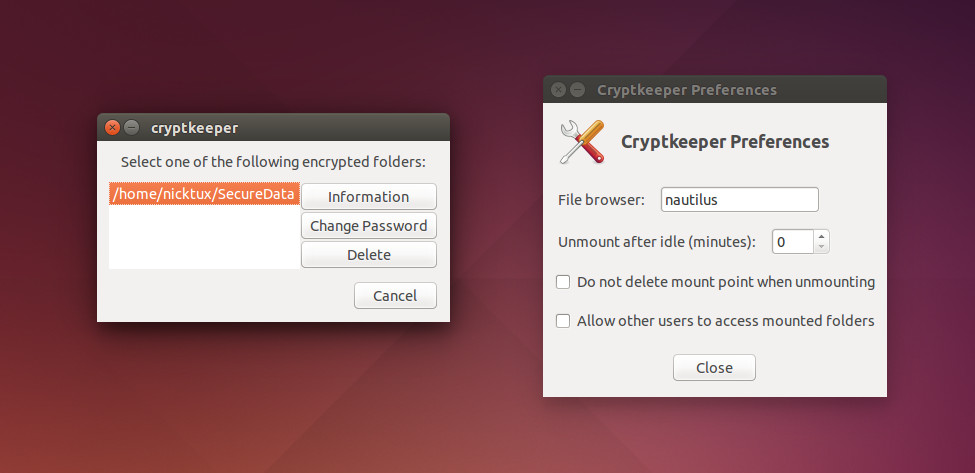The width and height of the screenshot is (975, 473).
Task: Click the wrench and screwdriver preferences icon
Action: pos(581,142)
